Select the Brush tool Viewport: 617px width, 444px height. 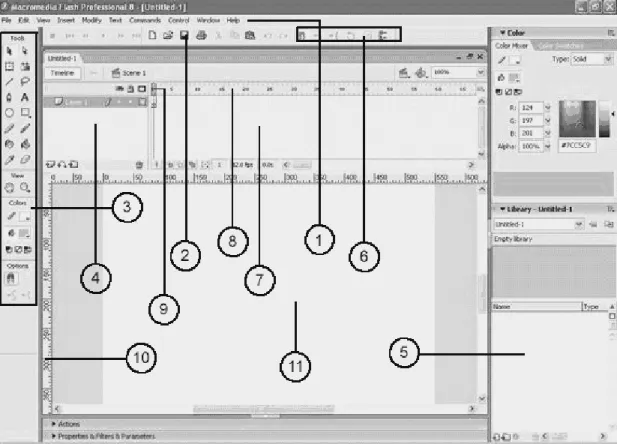(25, 129)
